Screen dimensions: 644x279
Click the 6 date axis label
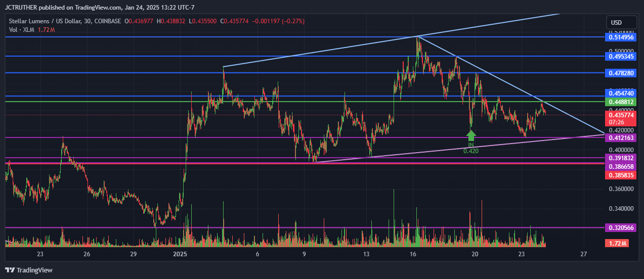pos(257,254)
